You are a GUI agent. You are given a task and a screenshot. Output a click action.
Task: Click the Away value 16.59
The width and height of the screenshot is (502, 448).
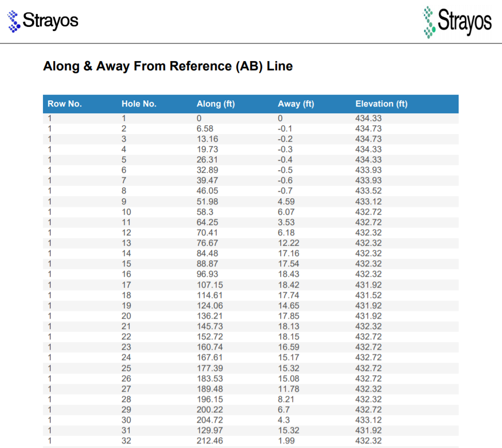288,347
